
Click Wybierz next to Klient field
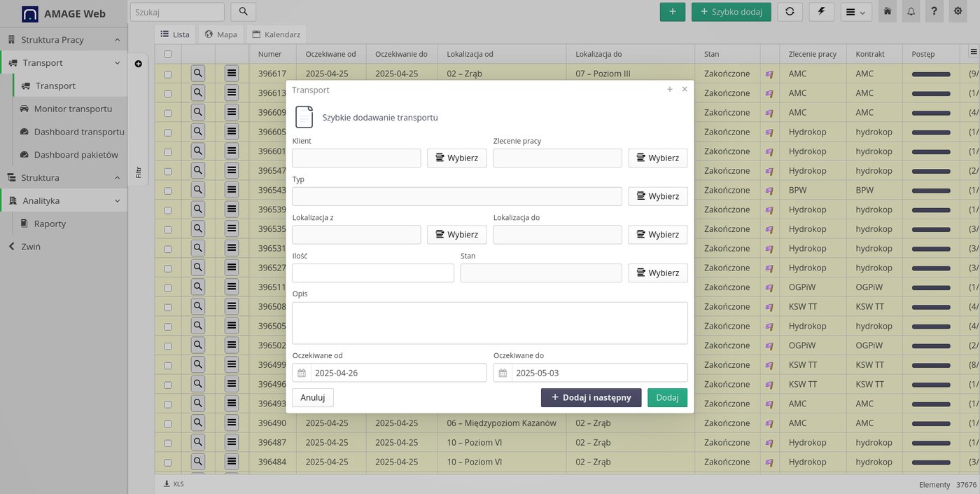[457, 158]
